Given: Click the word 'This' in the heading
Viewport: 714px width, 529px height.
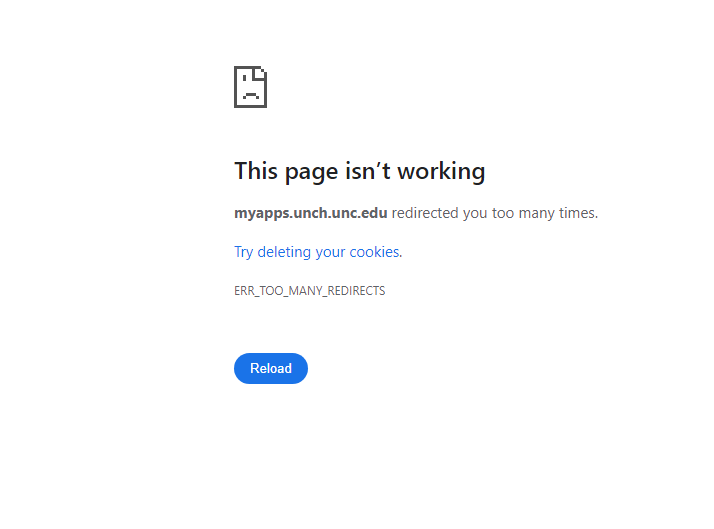Looking at the screenshot, I should click(x=256, y=172).
